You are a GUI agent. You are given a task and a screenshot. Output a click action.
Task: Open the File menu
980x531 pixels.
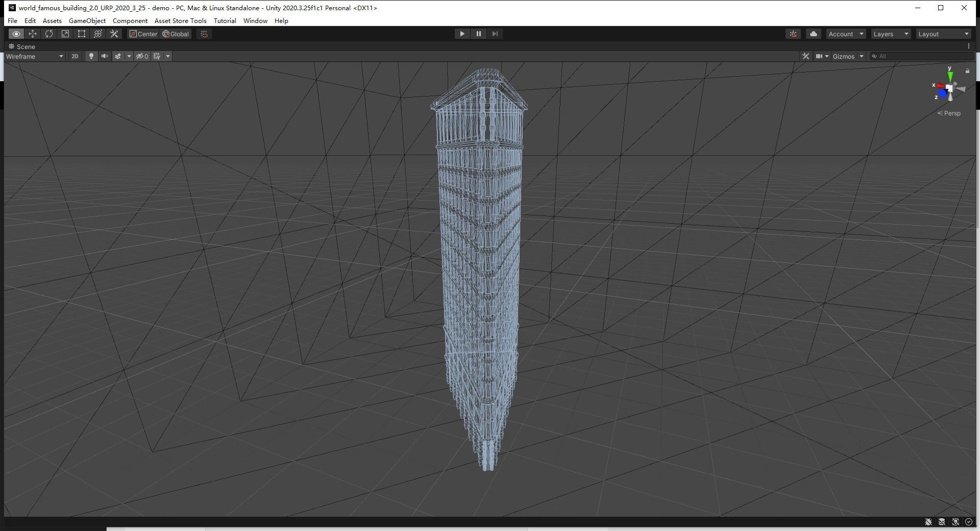tap(12, 20)
